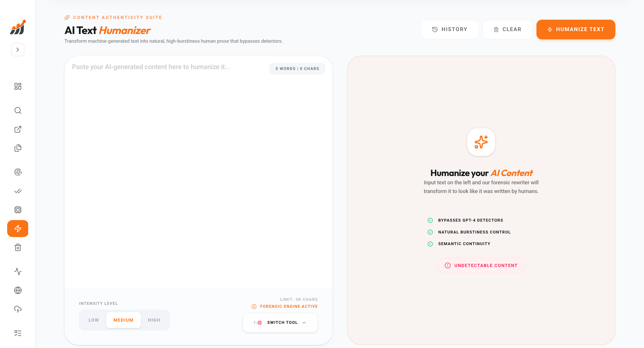Open the CPU chip icon in sidebar
This screenshot has height=348, width=644.
[18, 210]
